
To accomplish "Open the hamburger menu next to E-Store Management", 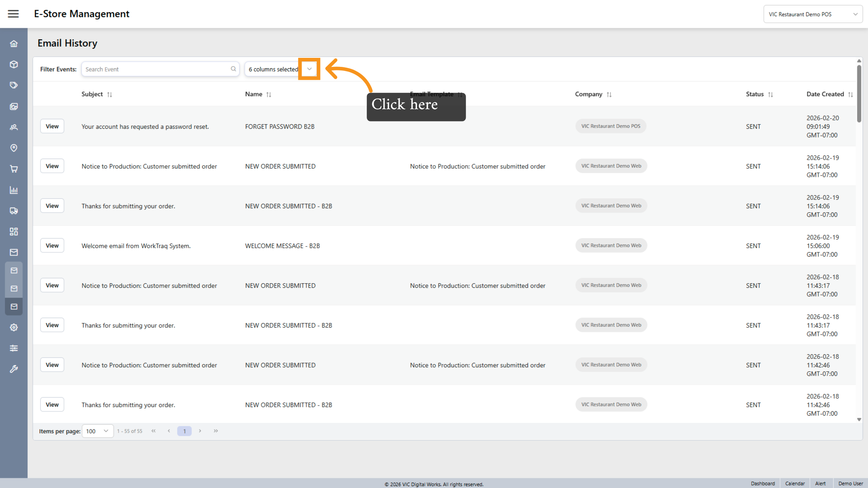I will [x=13, y=14].
